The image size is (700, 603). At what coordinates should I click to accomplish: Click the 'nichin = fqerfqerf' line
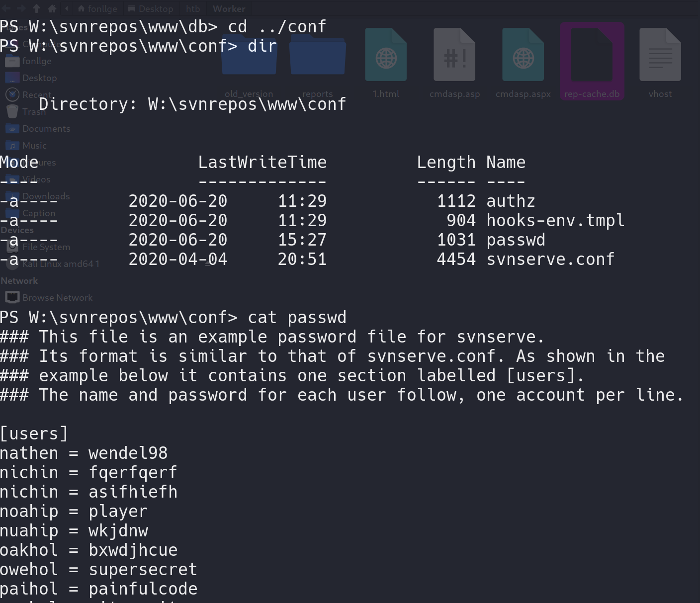[x=88, y=472]
